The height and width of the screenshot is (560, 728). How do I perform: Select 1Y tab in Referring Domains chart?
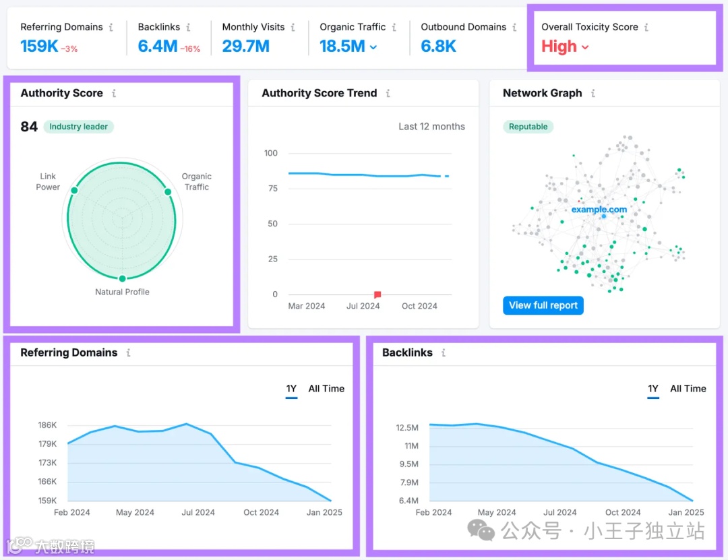[x=291, y=389]
